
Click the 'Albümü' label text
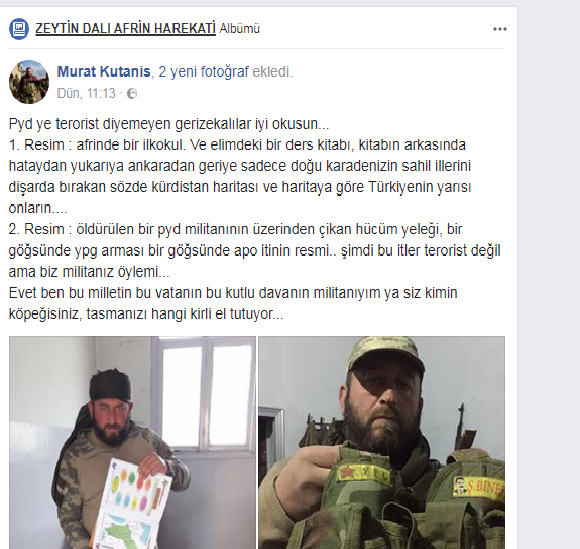240,28
